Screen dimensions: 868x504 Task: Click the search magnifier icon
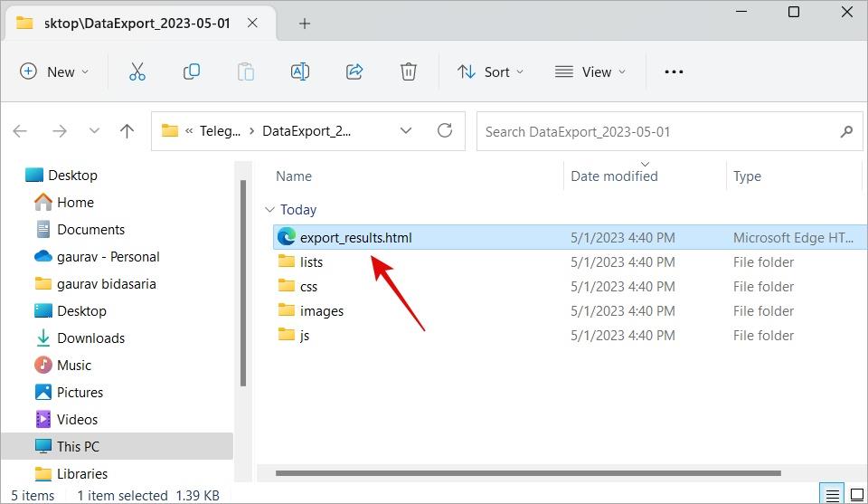[x=846, y=132]
